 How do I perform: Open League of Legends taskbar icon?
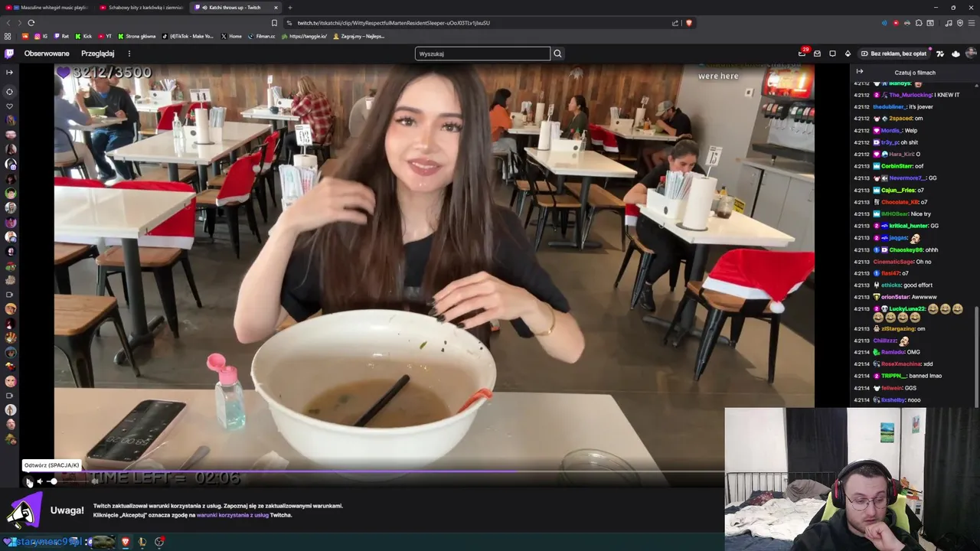[x=142, y=542]
